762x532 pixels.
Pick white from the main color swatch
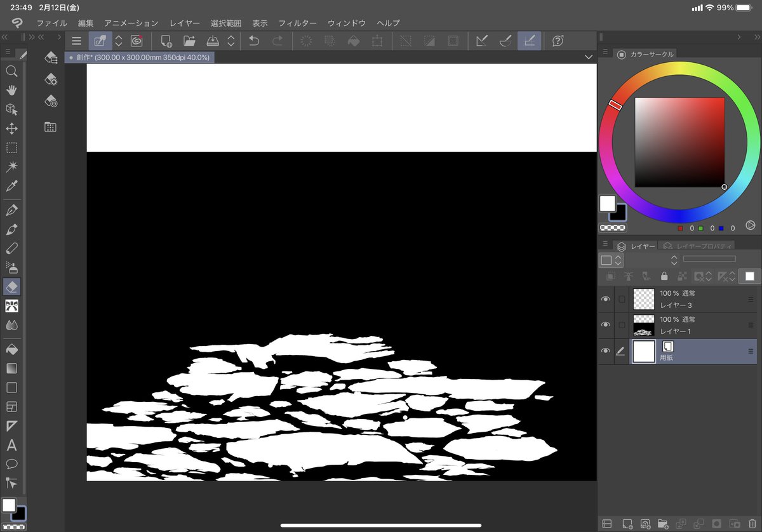[606, 203]
